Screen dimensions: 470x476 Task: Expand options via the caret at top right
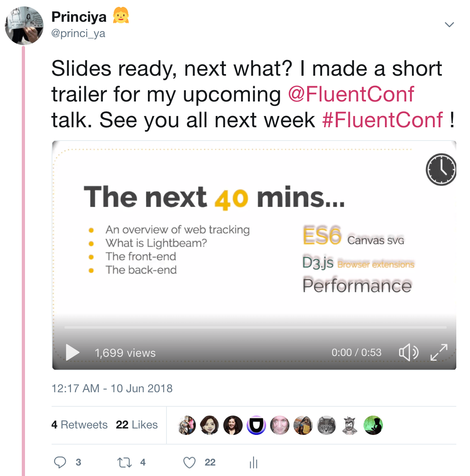(449, 24)
